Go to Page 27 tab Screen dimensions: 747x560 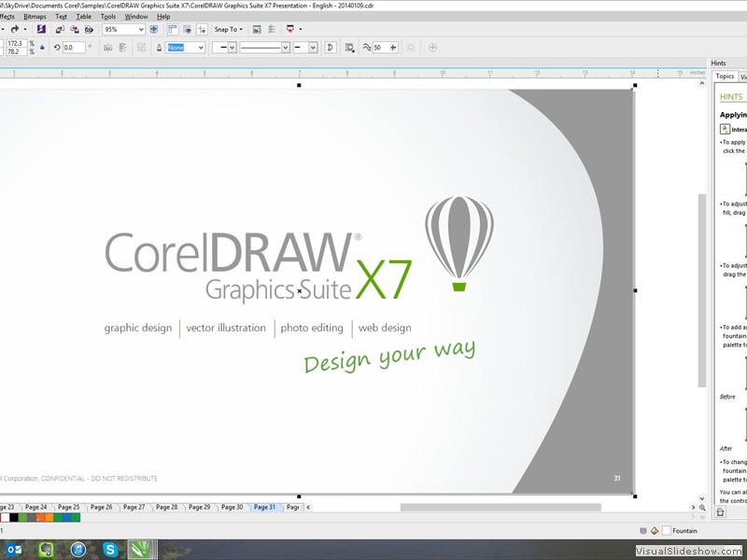[134, 507]
